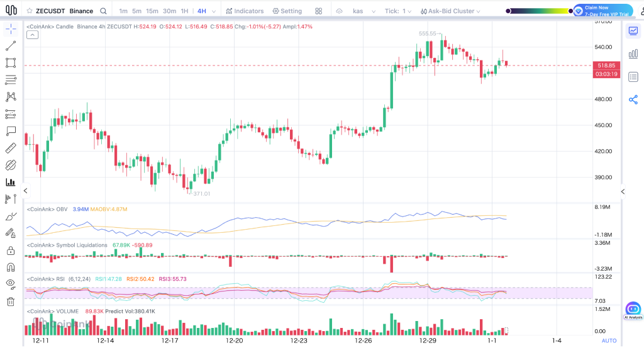Open the Tick size dropdown
The height and width of the screenshot is (350, 644).
tap(398, 11)
